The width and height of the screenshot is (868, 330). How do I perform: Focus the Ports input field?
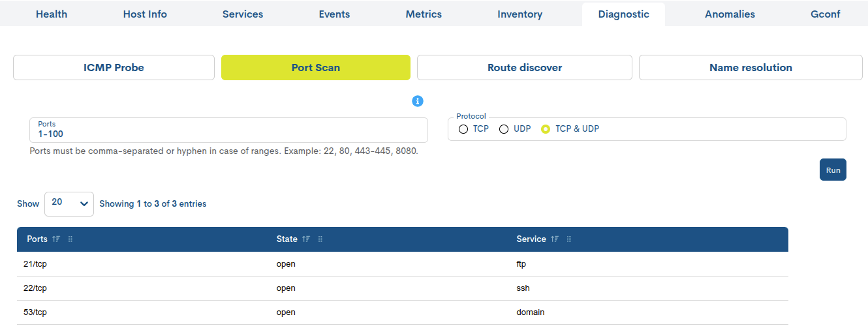pos(228,130)
